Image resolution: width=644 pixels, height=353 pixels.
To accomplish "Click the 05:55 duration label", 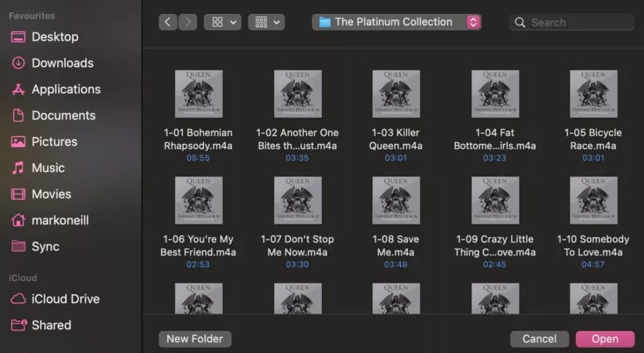I will pos(198,158).
